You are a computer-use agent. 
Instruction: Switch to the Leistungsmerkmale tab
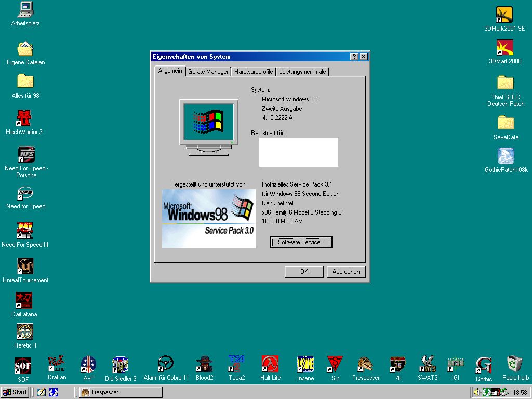[x=302, y=72]
